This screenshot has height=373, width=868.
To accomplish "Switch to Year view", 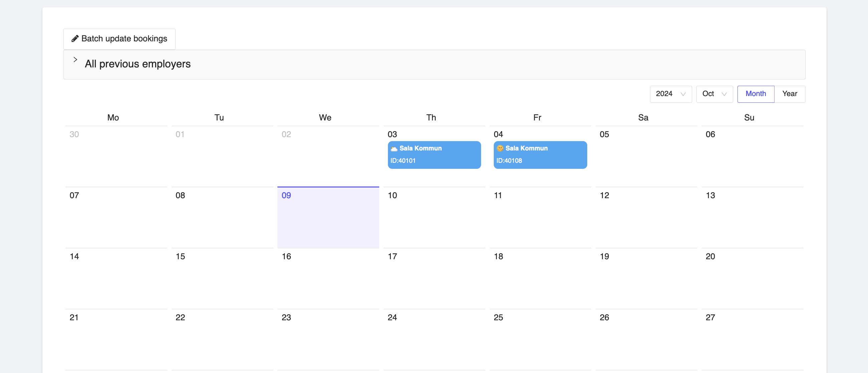I will tap(790, 94).
